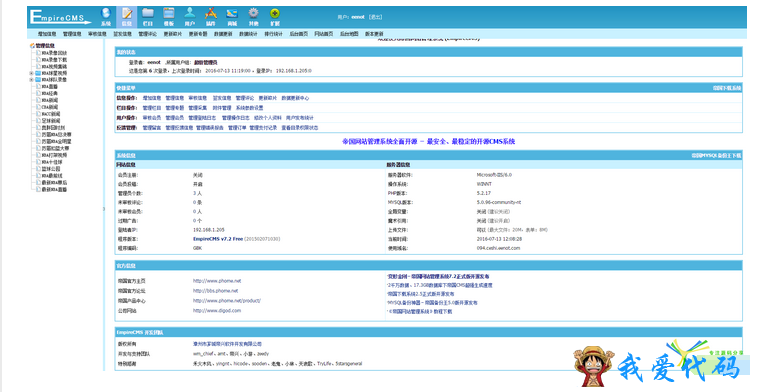Screen dimensions: 757x392
Task: Go to 网站首页 in submenu bar
Action: point(323,34)
